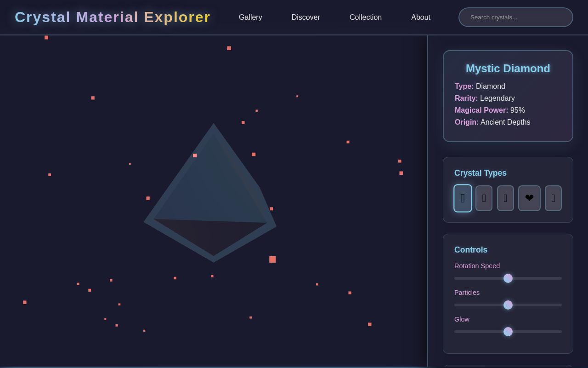Select the last crystal type icon
588x368 pixels.
pos(553,198)
